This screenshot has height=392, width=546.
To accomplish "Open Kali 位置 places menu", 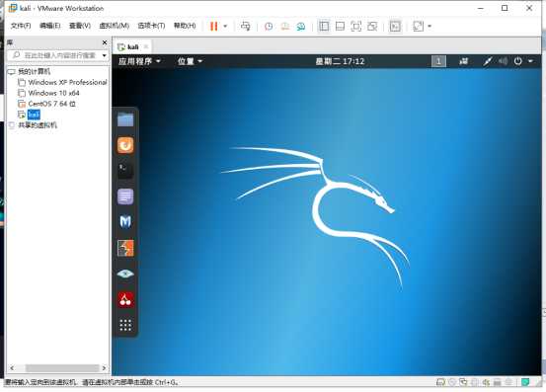I will [x=190, y=61].
